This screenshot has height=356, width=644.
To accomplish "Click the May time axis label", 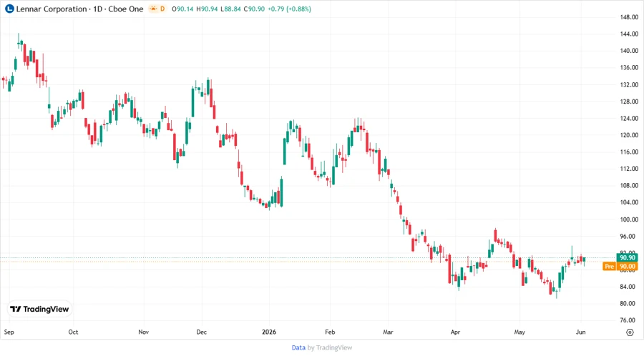I will [519, 332].
